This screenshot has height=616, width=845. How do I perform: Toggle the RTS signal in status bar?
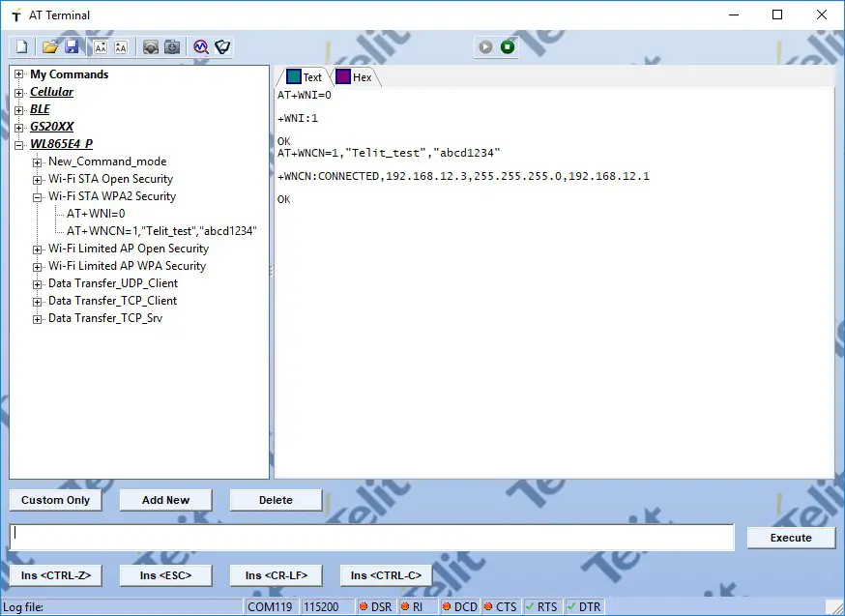pyautogui.click(x=542, y=607)
